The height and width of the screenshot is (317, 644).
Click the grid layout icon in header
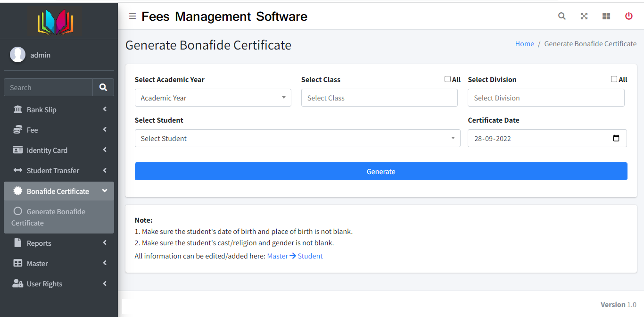coord(606,16)
